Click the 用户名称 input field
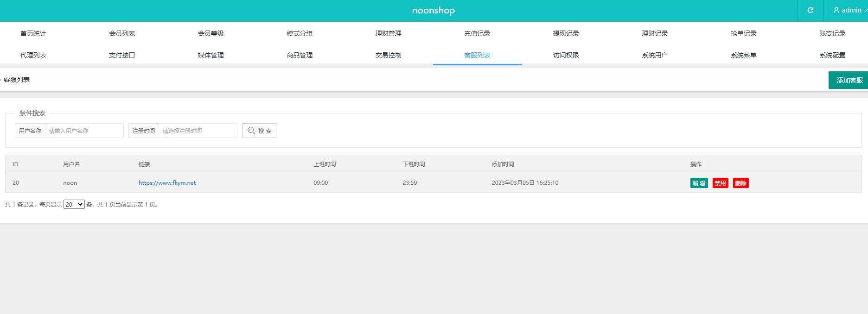The height and width of the screenshot is (314, 868). [x=84, y=131]
